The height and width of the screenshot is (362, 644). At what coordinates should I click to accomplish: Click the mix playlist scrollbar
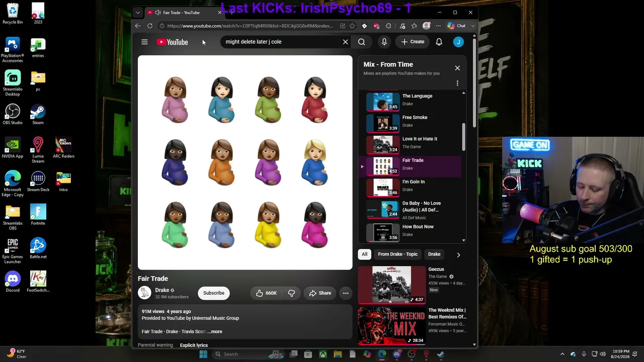click(463, 136)
